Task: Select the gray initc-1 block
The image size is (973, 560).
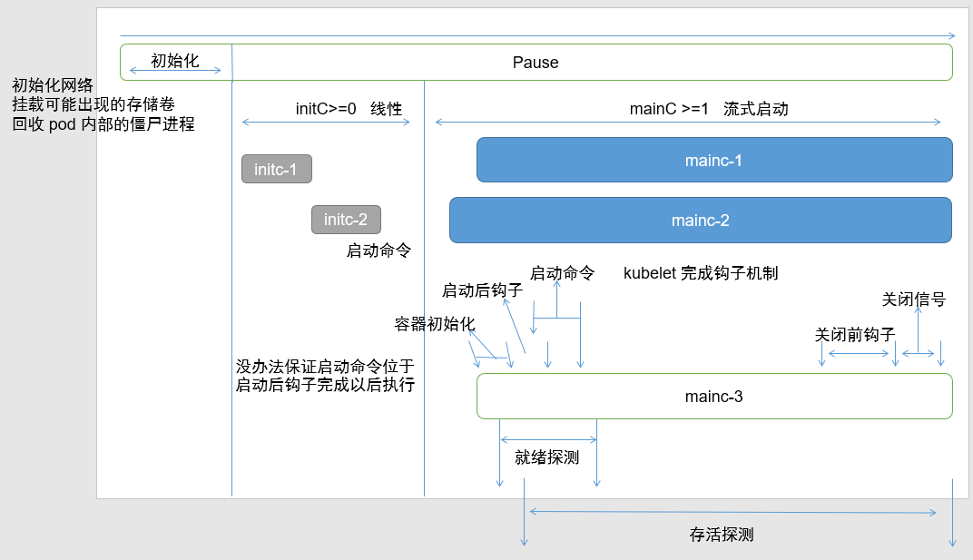Action: click(x=276, y=169)
